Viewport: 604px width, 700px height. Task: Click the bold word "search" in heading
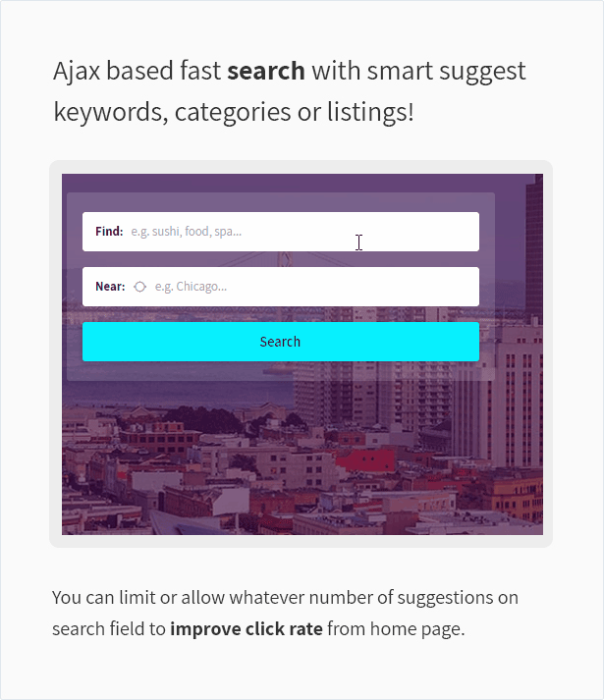266,71
